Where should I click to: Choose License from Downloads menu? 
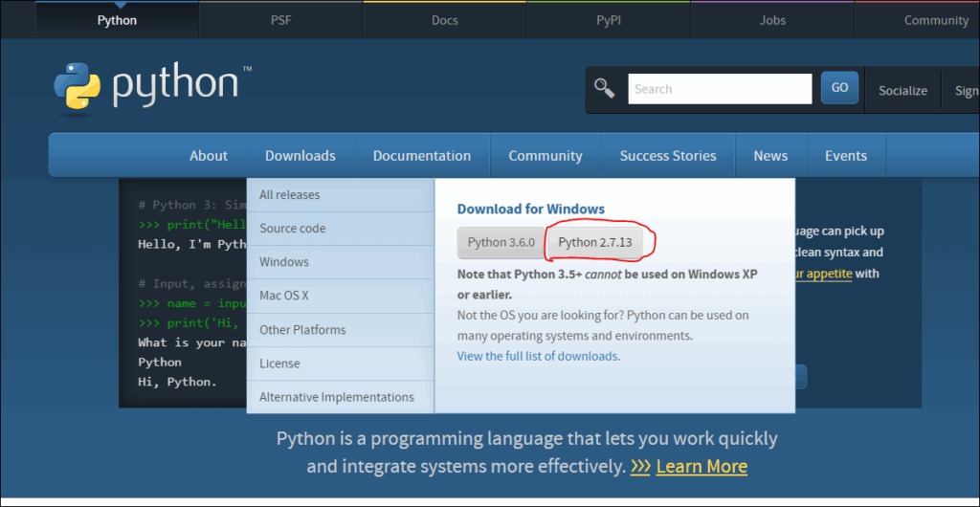(341, 364)
